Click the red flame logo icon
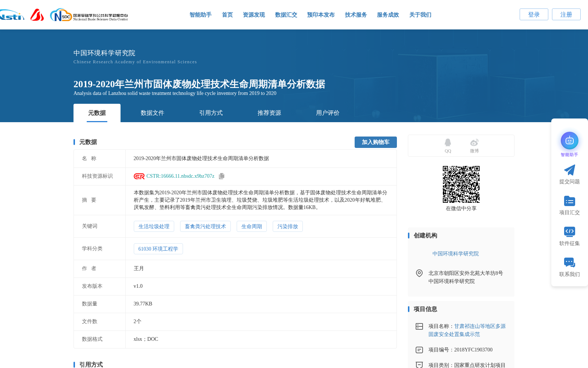This screenshot has width=588, height=368. [37, 15]
